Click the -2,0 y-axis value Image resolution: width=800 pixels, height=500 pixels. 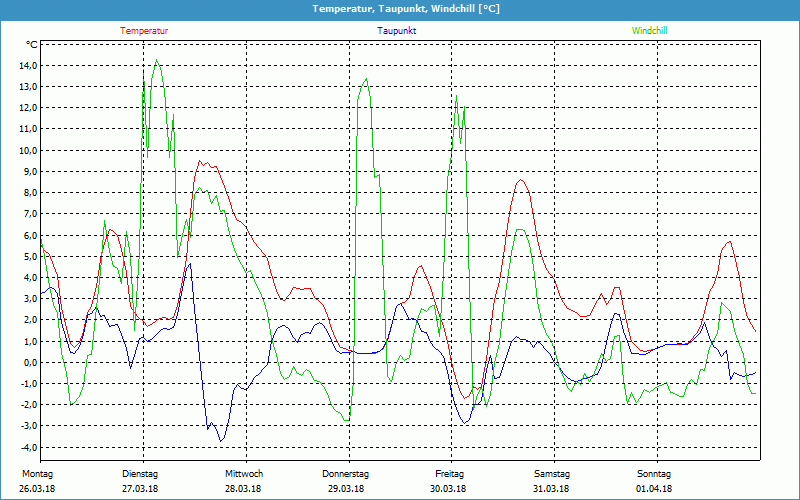pos(29,405)
